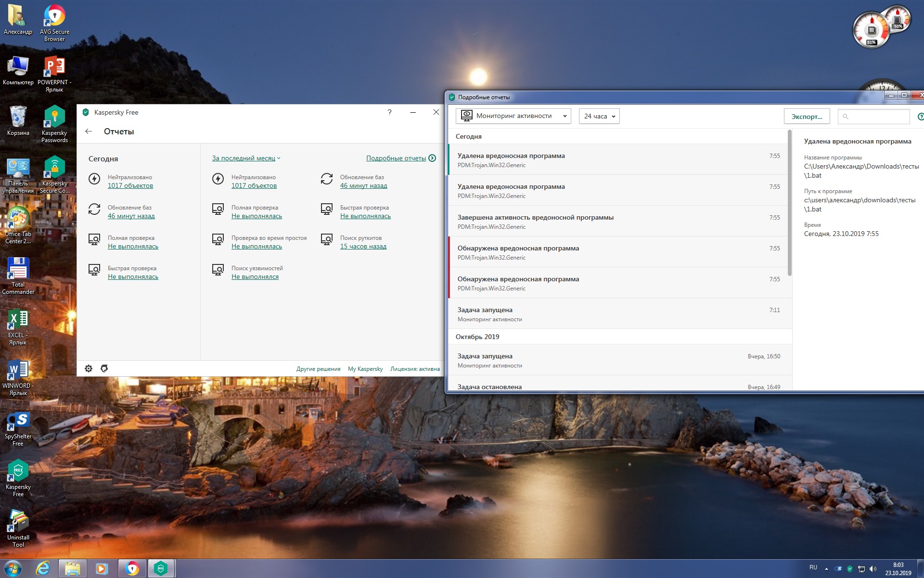Click the 1017 объектов link under Сегодня
The image size is (924, 578).
(130, 185)
